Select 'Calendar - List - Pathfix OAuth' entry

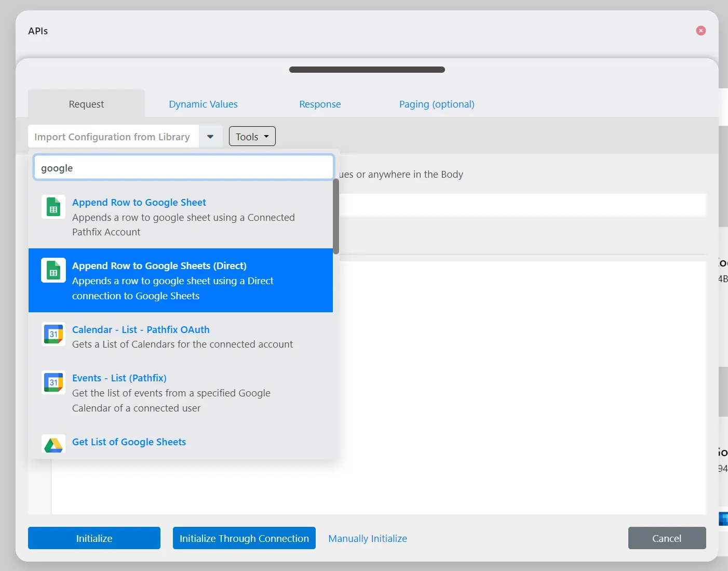[181, 336]
